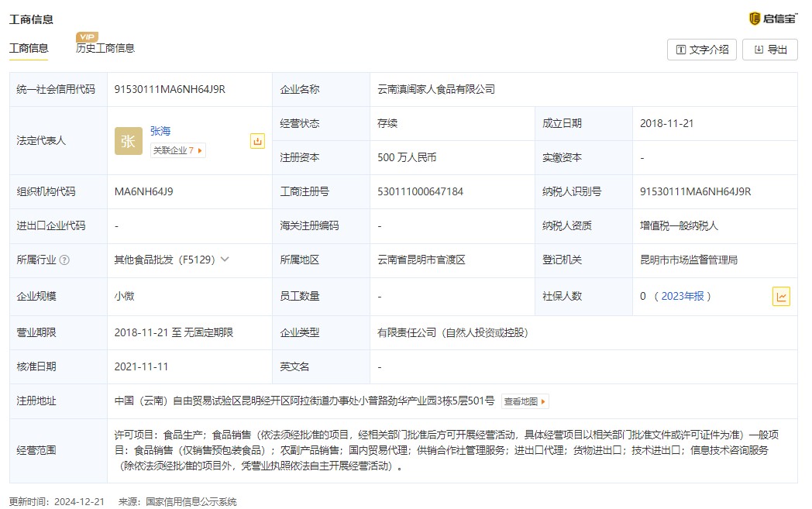Open the 社保人数 trend chart icon
Image resolution: width=812 pixels, height=509 pixels.
(781, 296)
